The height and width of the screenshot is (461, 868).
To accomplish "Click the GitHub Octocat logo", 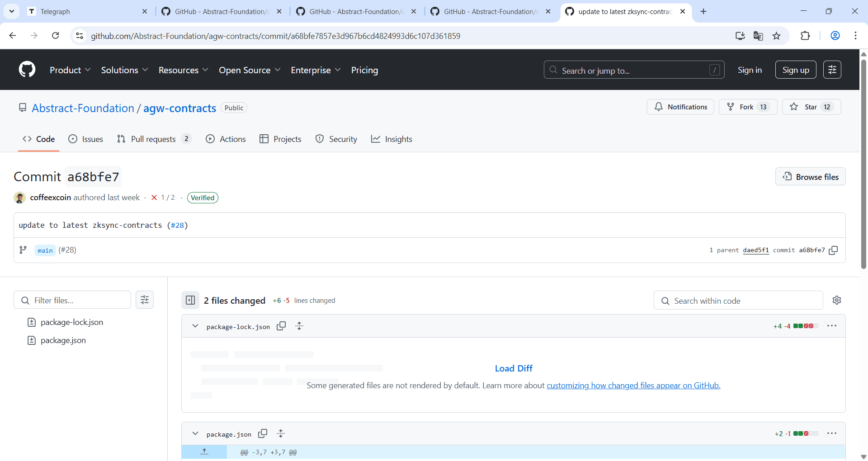I will pyautogui.click(x=27, y=70).
